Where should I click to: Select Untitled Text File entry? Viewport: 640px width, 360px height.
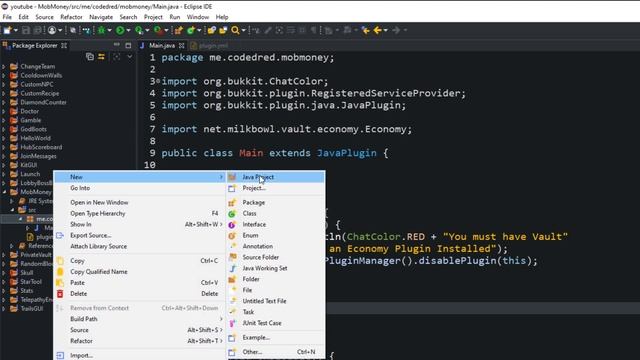276,301
